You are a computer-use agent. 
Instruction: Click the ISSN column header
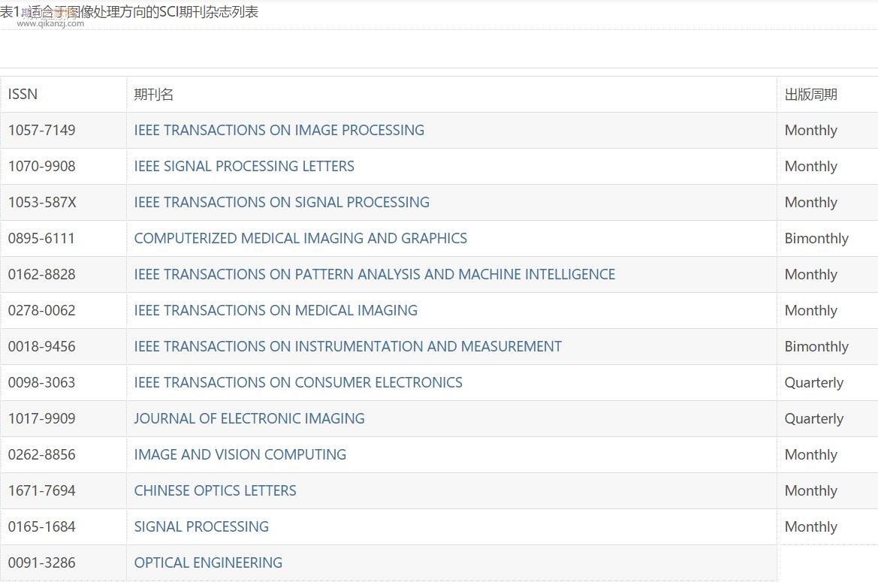click(x=23, y=94)
